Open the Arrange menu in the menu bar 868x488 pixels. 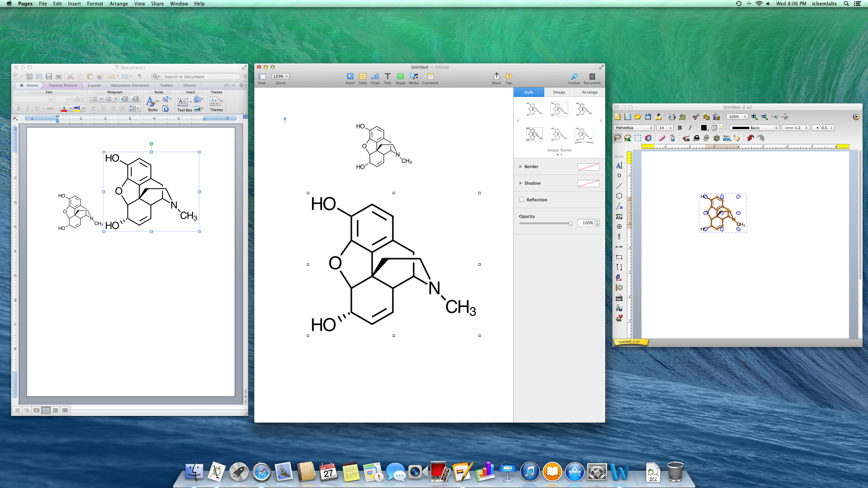(x=118, y=4)
